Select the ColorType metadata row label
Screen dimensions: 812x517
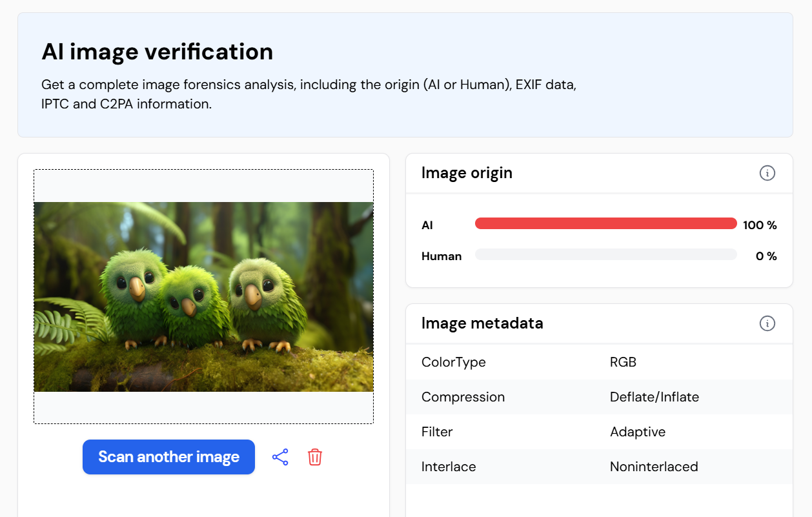coord(453,363)
